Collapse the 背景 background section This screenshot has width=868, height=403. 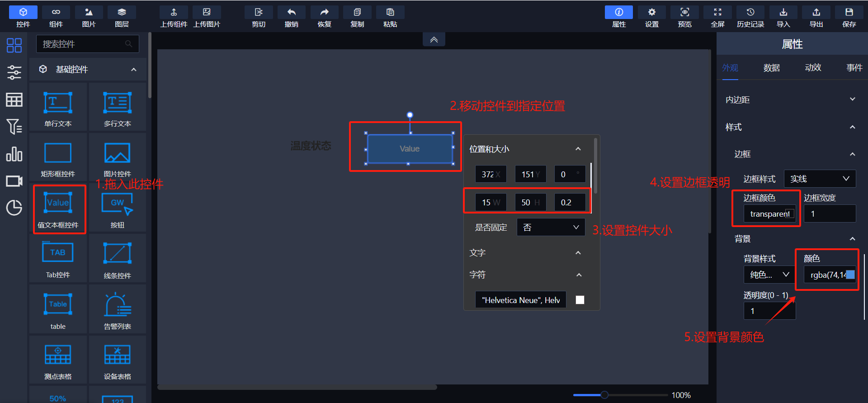[x=853, y=239]
